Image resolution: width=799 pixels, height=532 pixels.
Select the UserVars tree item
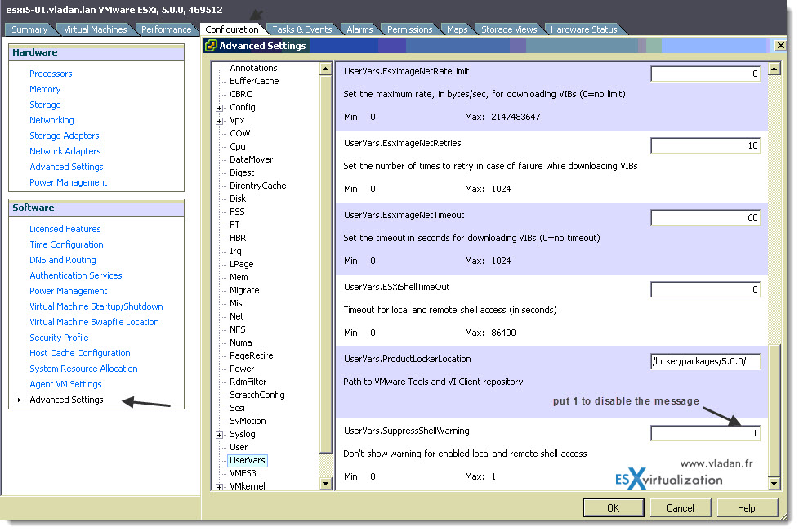[x=248, y=461]
